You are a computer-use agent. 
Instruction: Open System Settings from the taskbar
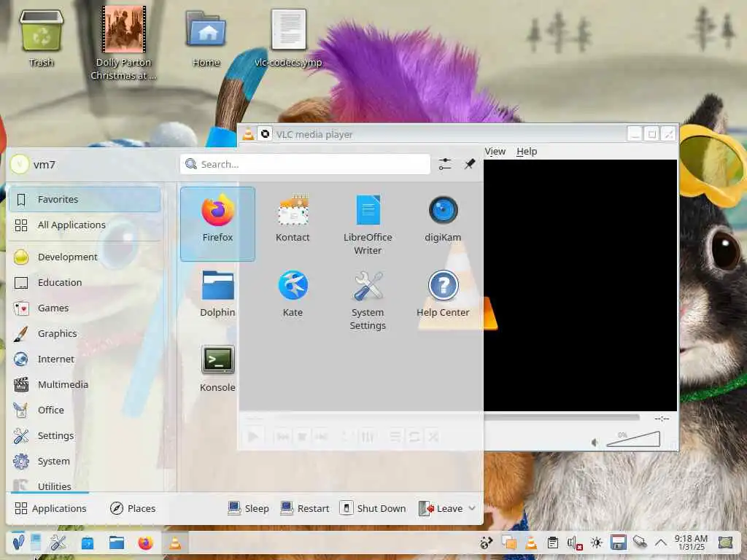58,542
